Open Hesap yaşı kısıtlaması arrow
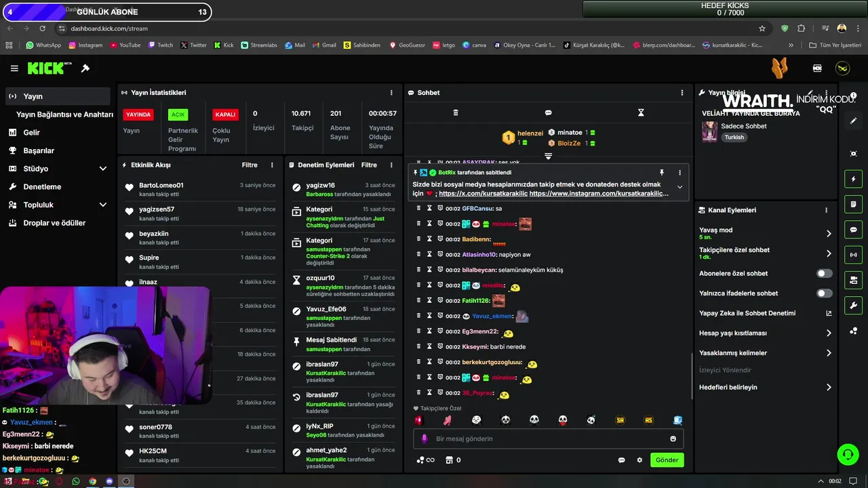868x488 pixels. (x=829, y=333)
